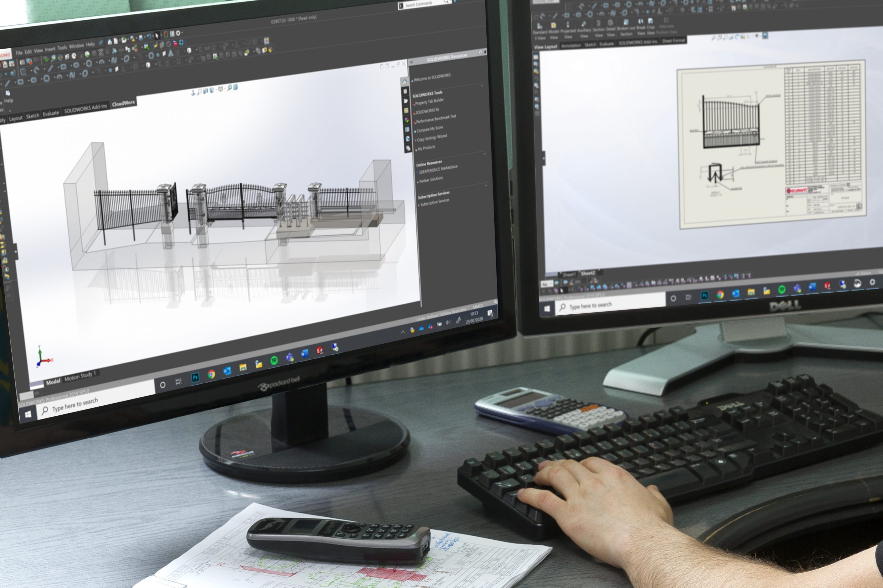Click Broken-out Section tool on right monitor
This screenshot has height=588, width=883.
pyautogui.click(x=626, y=28)
